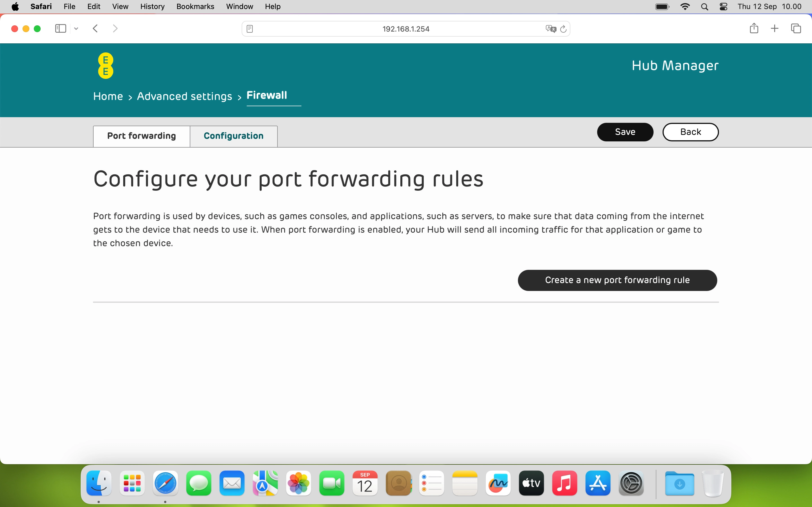The width and height of the screenshot is (812, 507).
Task: Go forward to the next page
Action: coord(115,28)
